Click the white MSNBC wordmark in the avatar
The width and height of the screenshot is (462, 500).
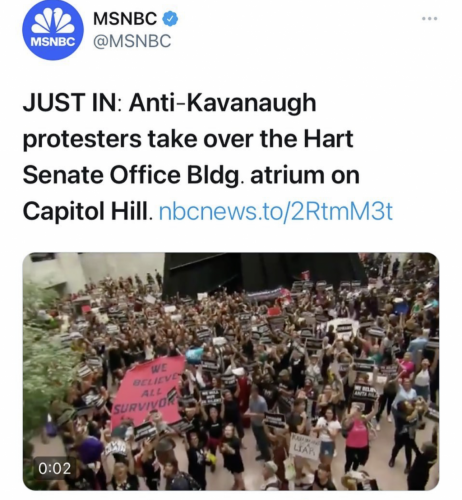(53, 42)
